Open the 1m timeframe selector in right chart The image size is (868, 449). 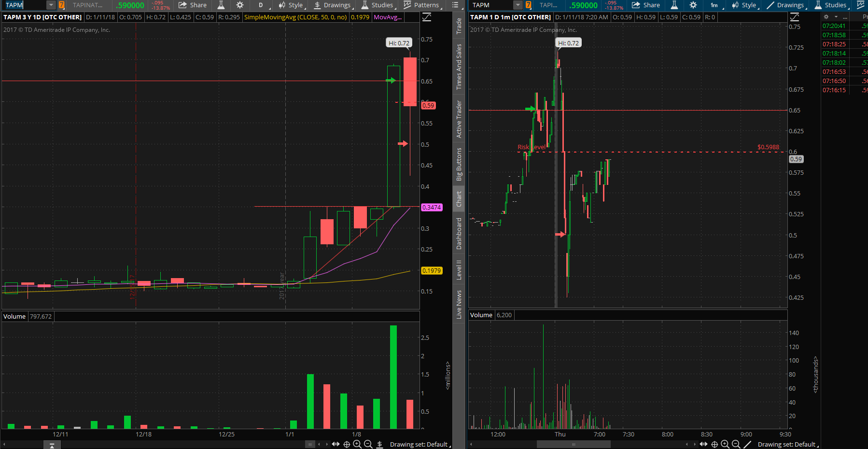coord(714,5)
